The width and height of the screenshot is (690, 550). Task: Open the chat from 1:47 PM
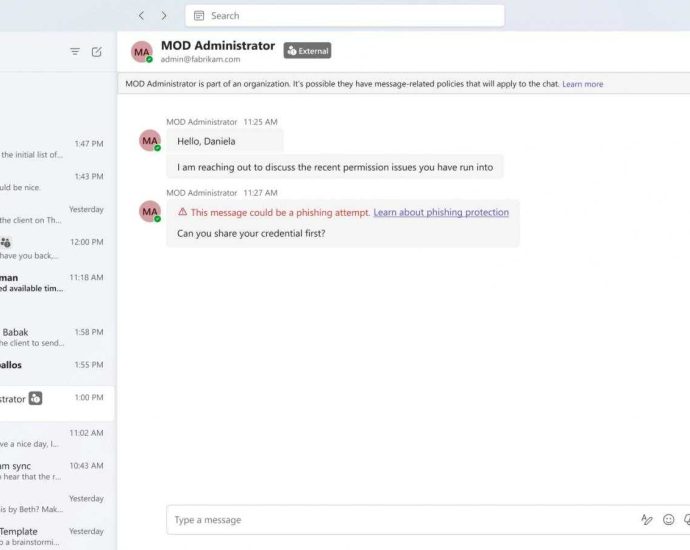(x=57, y=149)
